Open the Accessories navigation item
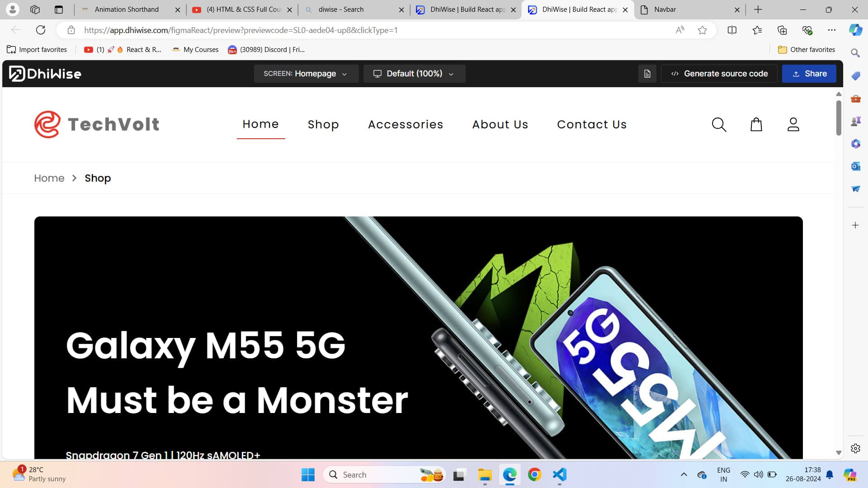Viewport: 868px width, 488px height. [x=406, y=124]
